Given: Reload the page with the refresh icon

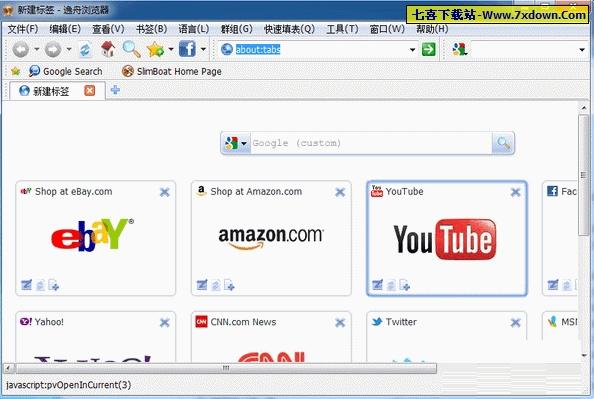Looking at the screenshot, I should click(x=85, y=50).
